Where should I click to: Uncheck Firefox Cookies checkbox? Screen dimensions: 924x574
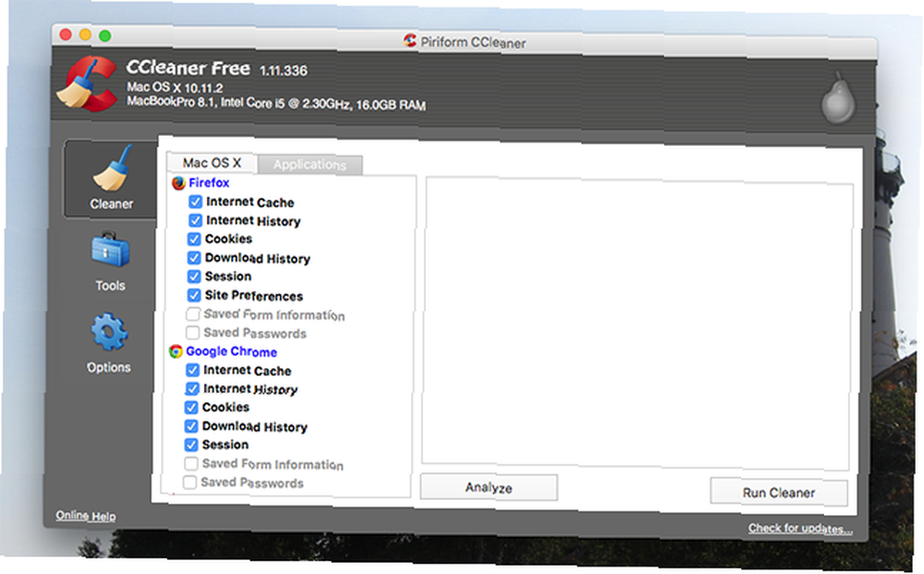tap(194, 239)
